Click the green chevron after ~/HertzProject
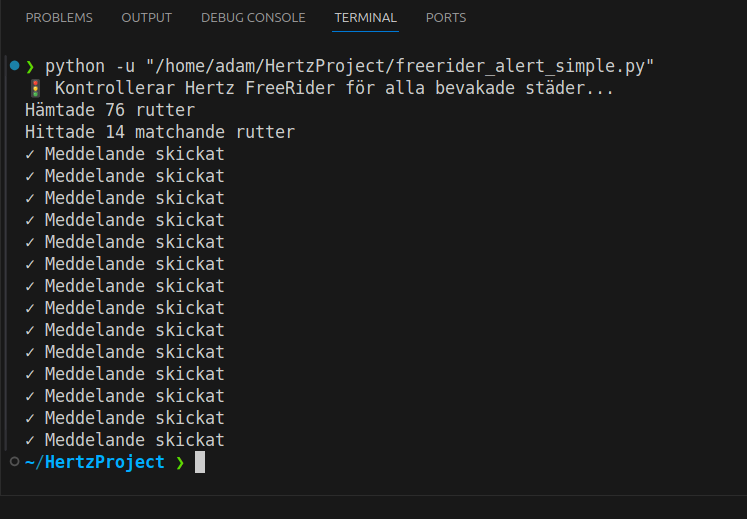Screen dimensions: 747x519 pos(180,462)
